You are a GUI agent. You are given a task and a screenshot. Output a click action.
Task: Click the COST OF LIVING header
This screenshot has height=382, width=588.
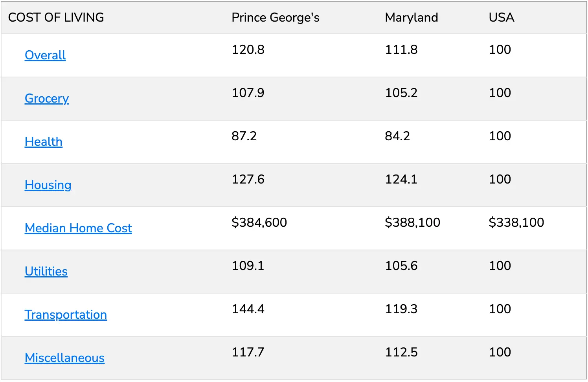tap(56, 18)
